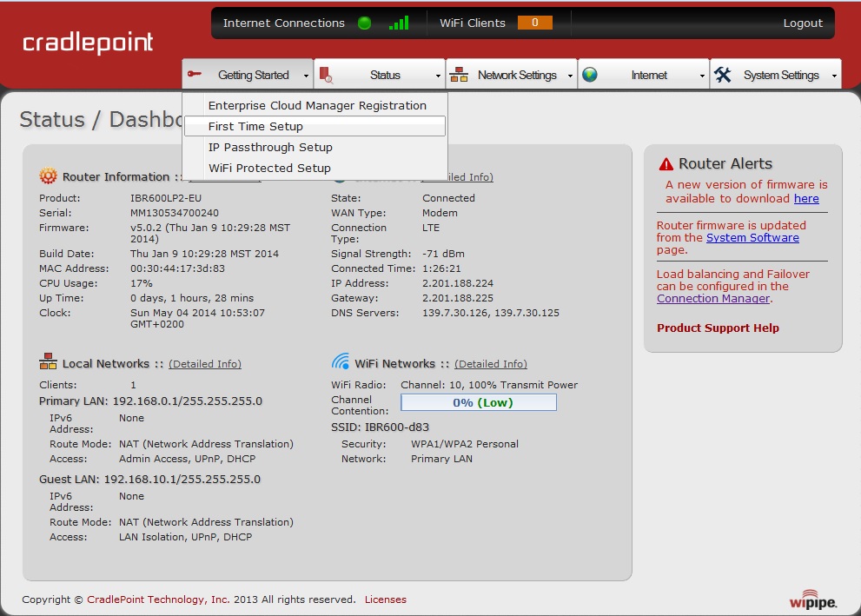Image resolution: width=861 pixels, height=616 pixels.
Task: Click the Internet globe icon
Action: (590, 75)
